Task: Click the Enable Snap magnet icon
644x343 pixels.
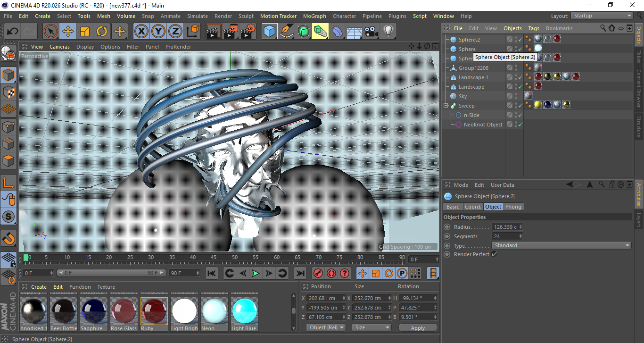Action: tap(8, 238)
